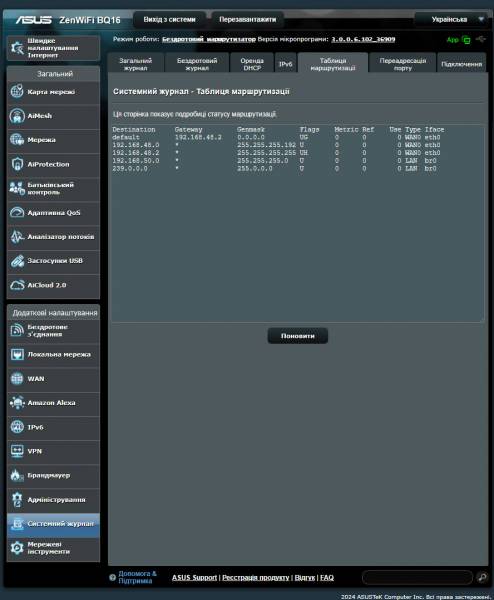
Task: Open the ASUS Support link
Action: coord(194,577)
